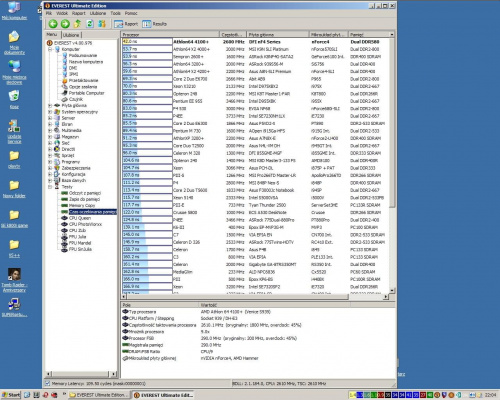Viewport: 500px width, 400px height.
Task: Expand the Ekran tree node
Action: coord(50,124)
